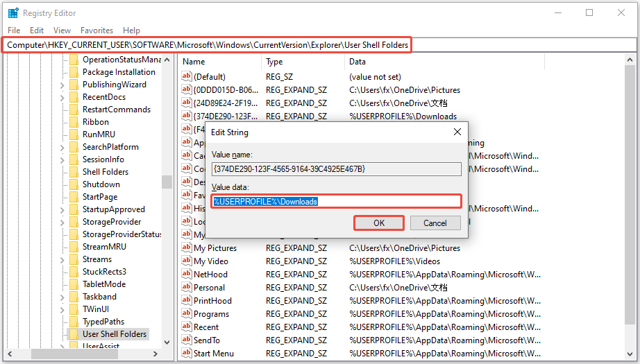Image resolution: width=640 pixels, height=364 pixels.
Task: Expand the RecentDocs key
Action: 62,98
